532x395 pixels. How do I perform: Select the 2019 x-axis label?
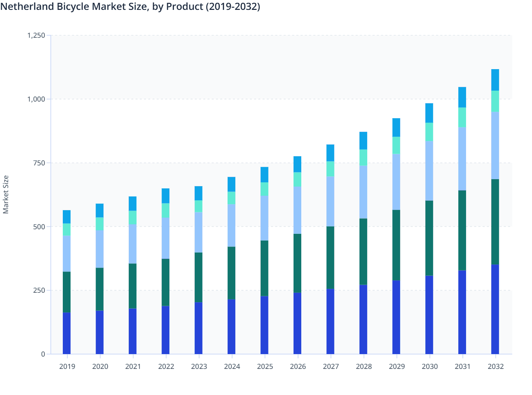point(67,366)
